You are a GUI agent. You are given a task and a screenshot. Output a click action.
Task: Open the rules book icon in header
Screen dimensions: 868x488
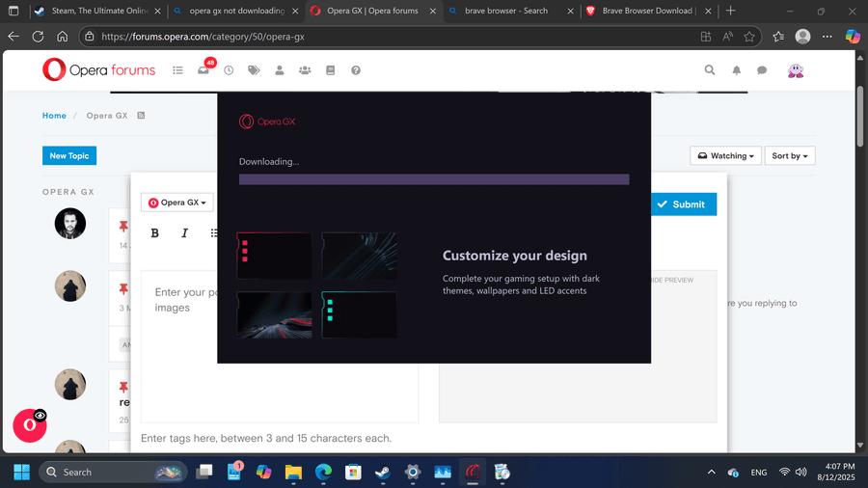pyautogui.click(x=331, y=70)
